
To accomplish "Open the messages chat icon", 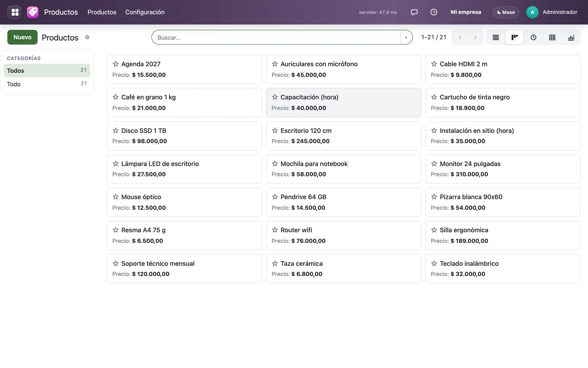I will click(414, 12).
